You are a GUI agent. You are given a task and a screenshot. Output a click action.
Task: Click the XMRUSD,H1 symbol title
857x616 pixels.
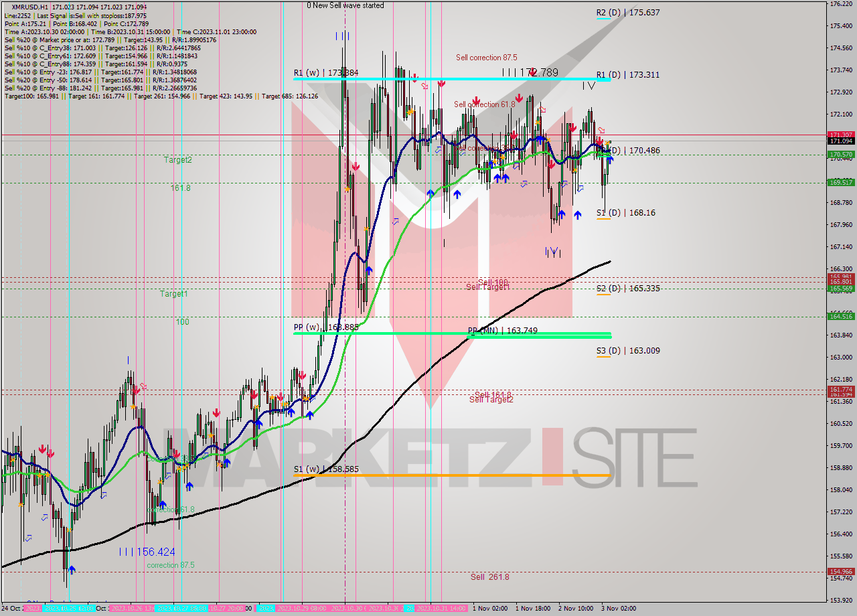coord(30,7)
